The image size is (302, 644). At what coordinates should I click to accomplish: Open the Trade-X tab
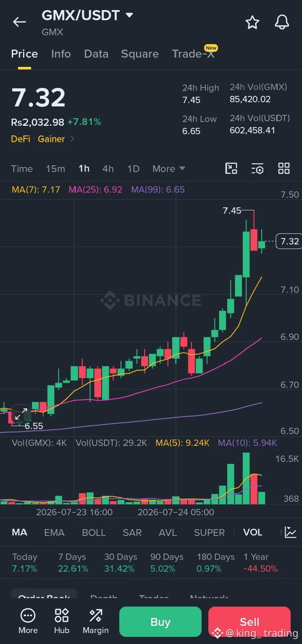(193, 54)
